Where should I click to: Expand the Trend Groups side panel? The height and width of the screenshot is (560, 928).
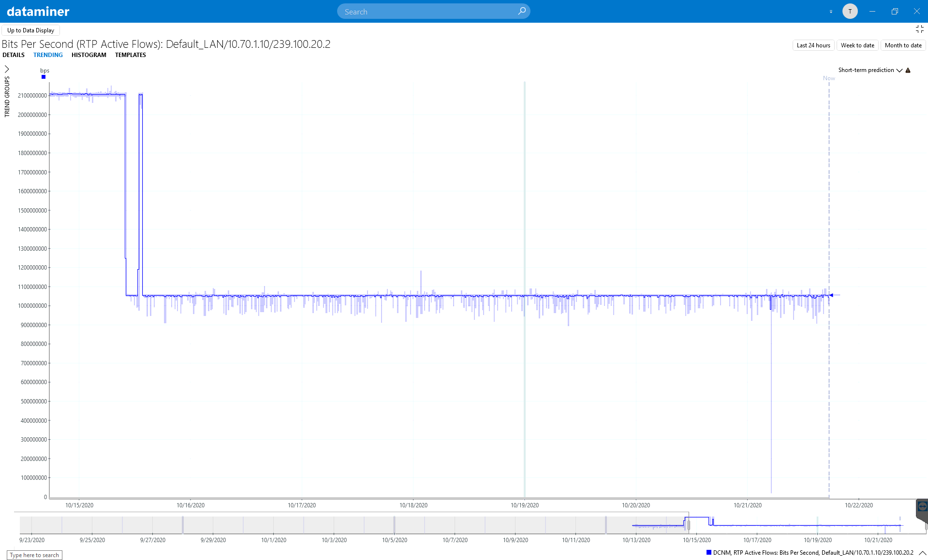[7, 69]
